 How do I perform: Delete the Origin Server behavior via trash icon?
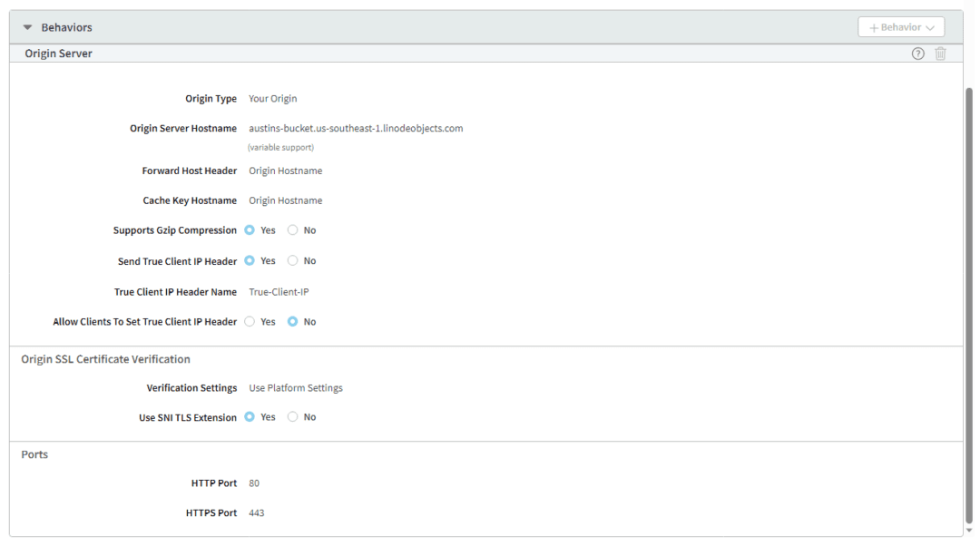940,54
